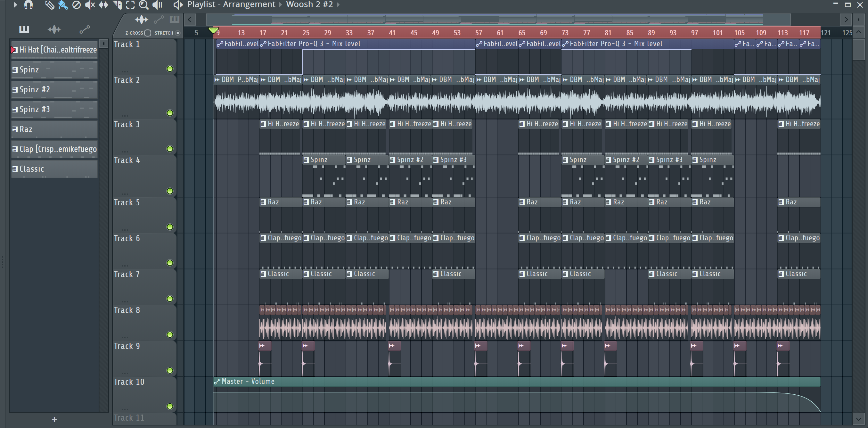Select the Zoom tool
This screenshot has width=868, height=428.
click(143, 5)
